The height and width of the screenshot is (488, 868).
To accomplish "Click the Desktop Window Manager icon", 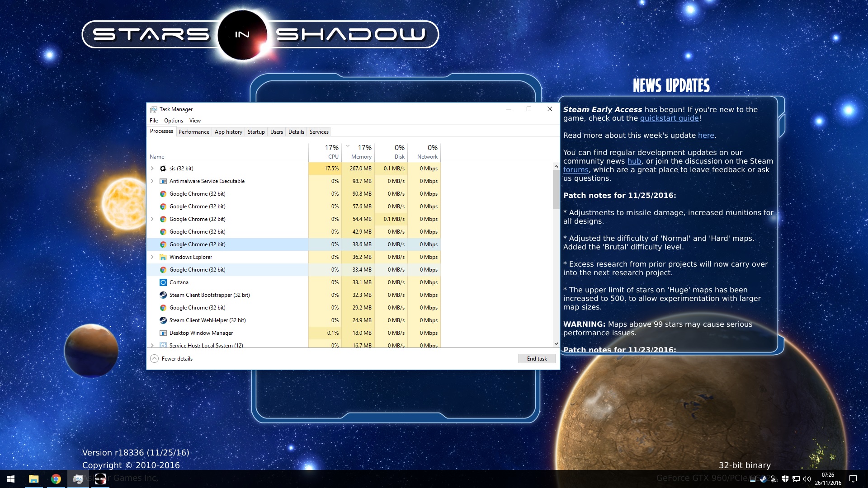I will coord(163,333).
